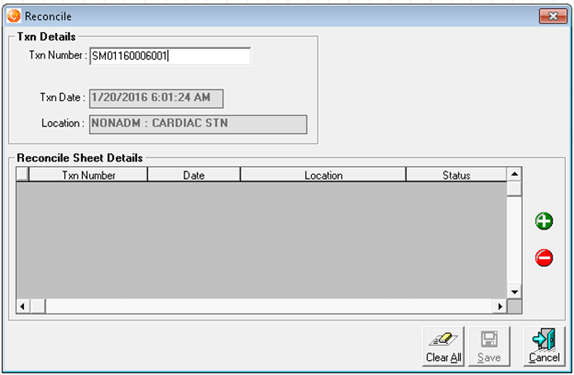
Task: Click the Txn Date read-only field
Action: (156, 99)
